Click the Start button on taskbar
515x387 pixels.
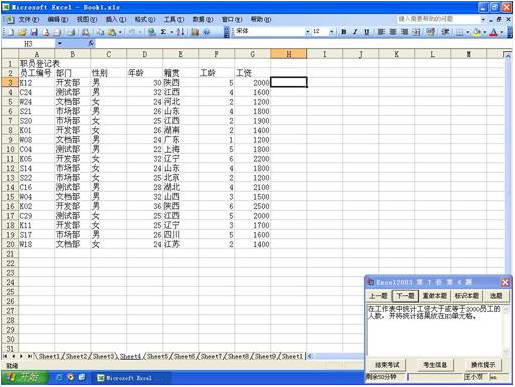(24, 378)
